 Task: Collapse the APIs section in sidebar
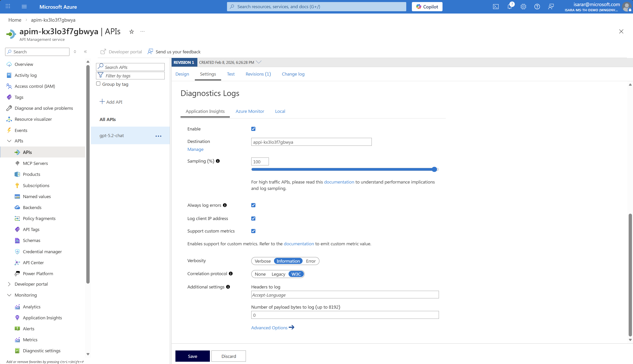[9, 141]
